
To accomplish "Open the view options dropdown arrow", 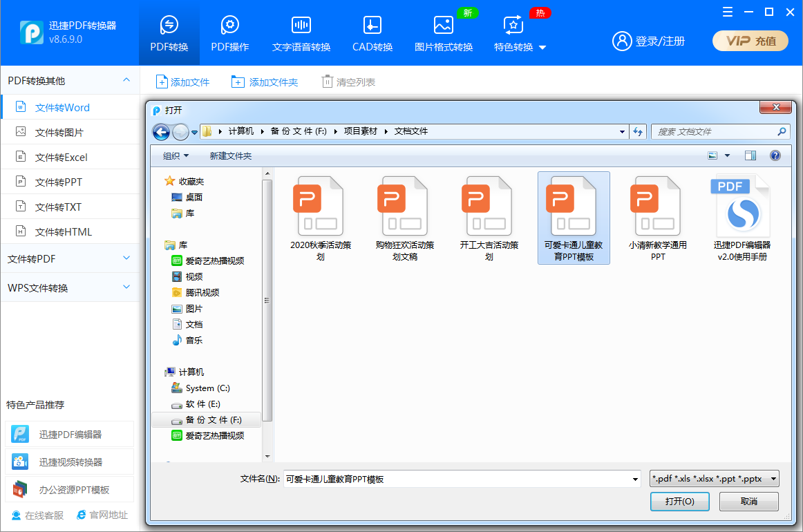I will point(727,155).
